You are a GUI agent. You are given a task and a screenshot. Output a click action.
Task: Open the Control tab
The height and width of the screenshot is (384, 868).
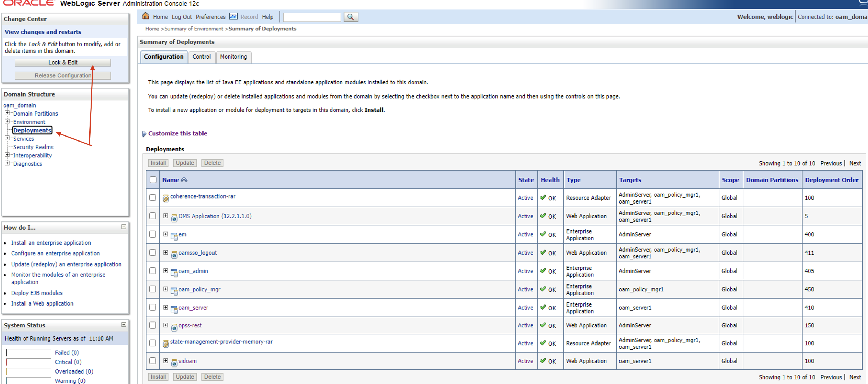pos(201,57)
